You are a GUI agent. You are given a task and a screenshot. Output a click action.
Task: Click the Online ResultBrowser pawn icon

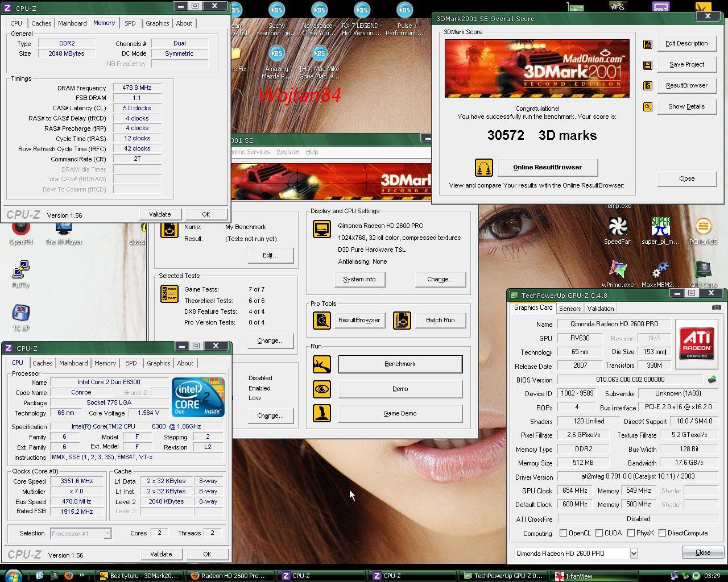point(483,167)
